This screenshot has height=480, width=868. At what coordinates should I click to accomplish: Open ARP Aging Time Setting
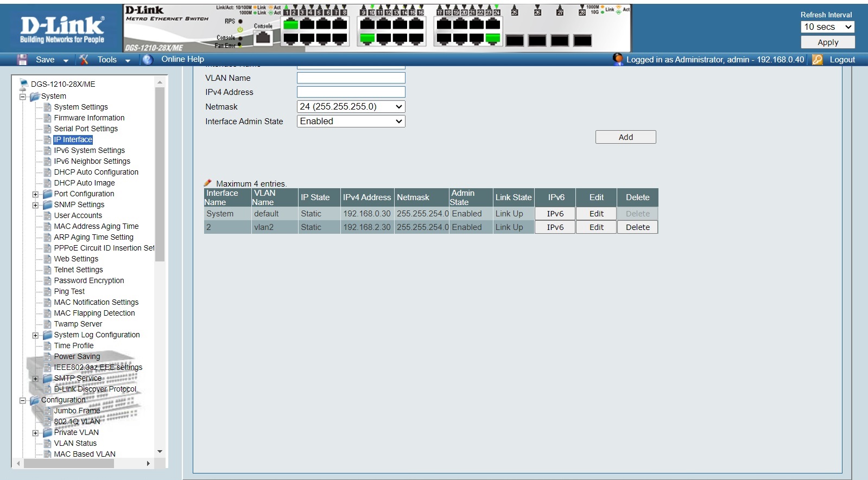(93, 237)
